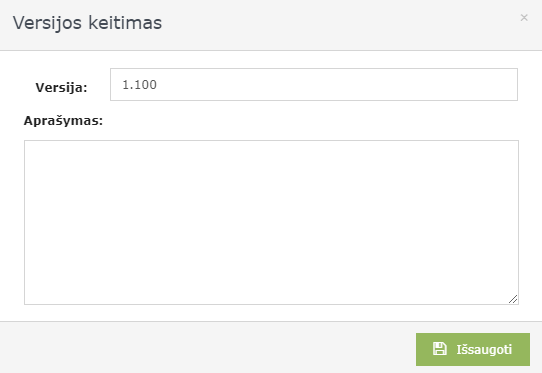
Task: Click inside the Aprašymas text area
Action: point(271,222)
